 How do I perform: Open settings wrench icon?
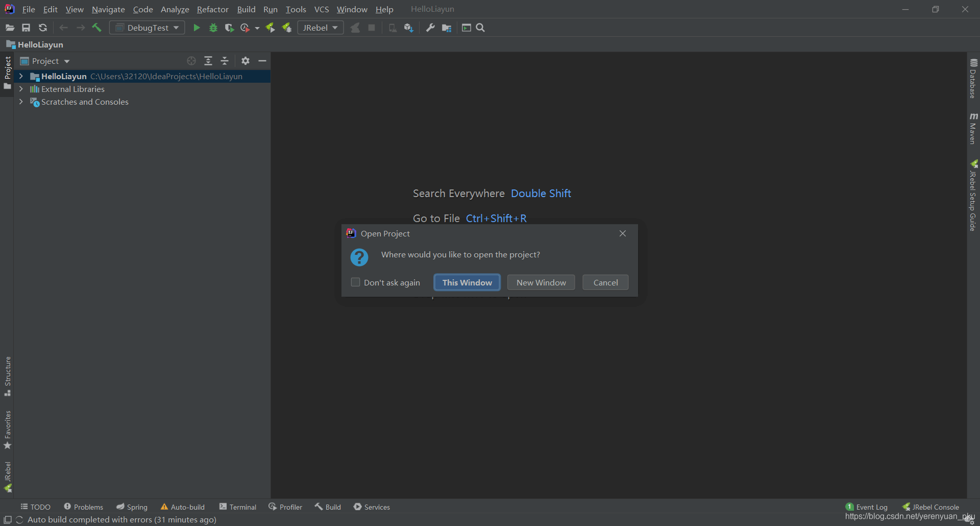coord(430,28)
